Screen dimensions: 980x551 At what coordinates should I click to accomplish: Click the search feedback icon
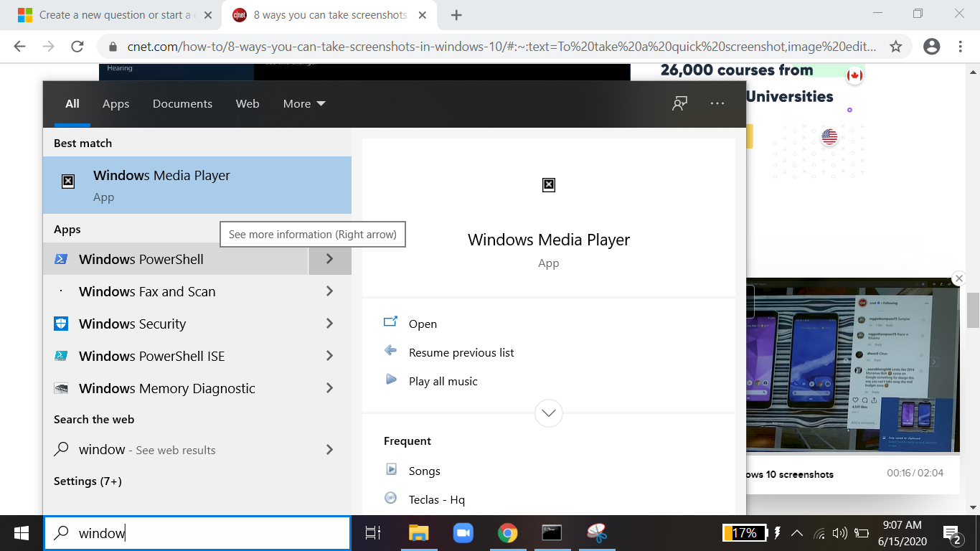679,103
